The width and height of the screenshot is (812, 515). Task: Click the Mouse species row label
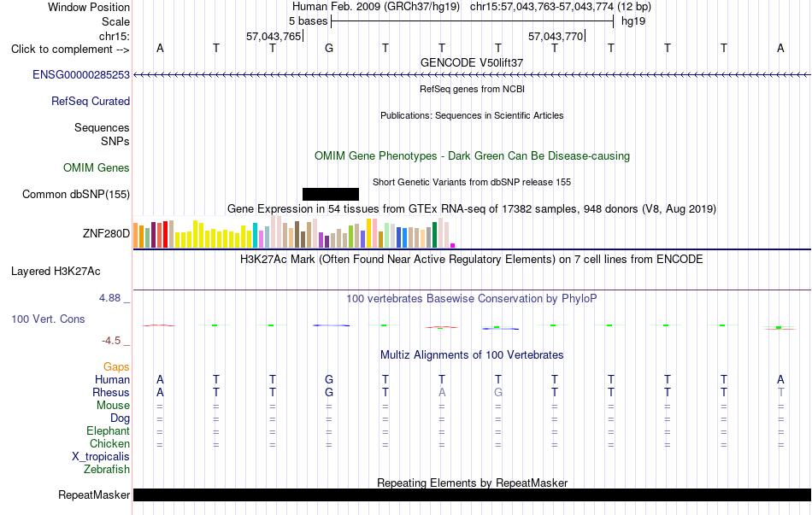113,406
